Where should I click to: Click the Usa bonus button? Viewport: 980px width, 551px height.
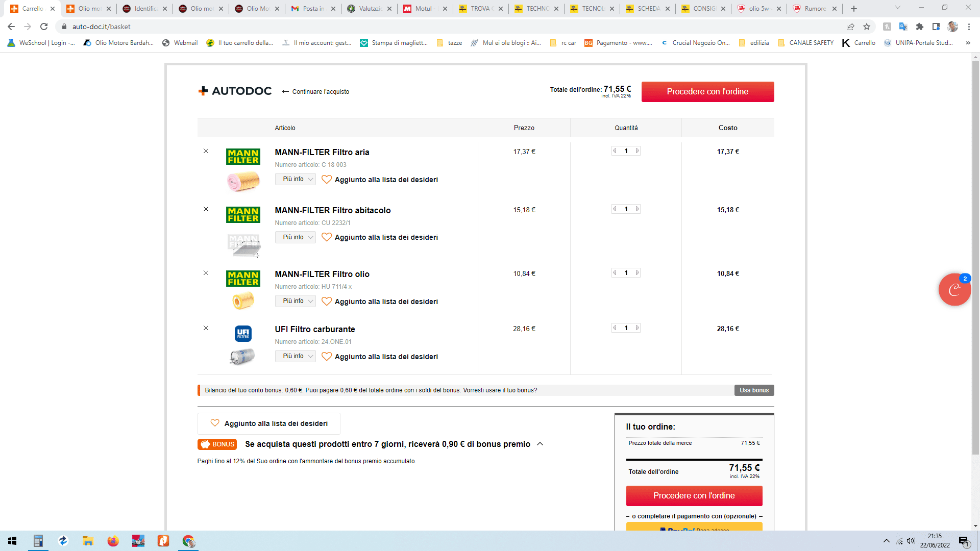pos(754,390)
